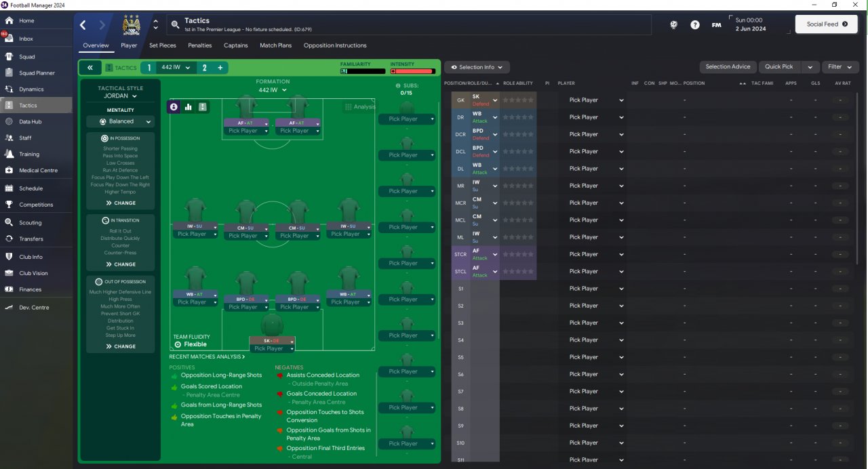Open Club Info in sidebar
Screen dimensions: 868x469
[31, 257]
